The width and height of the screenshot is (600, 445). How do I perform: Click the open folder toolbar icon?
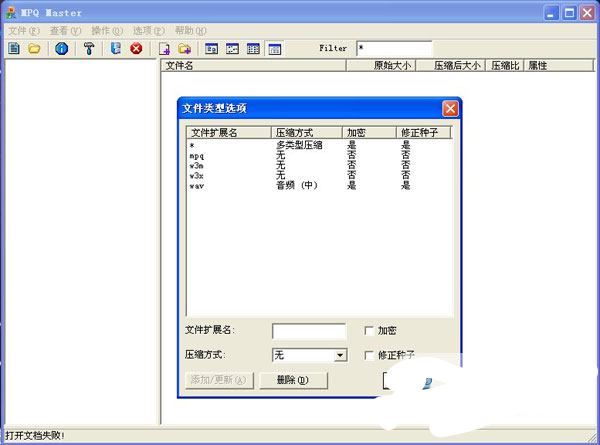[x=34, y=48]
